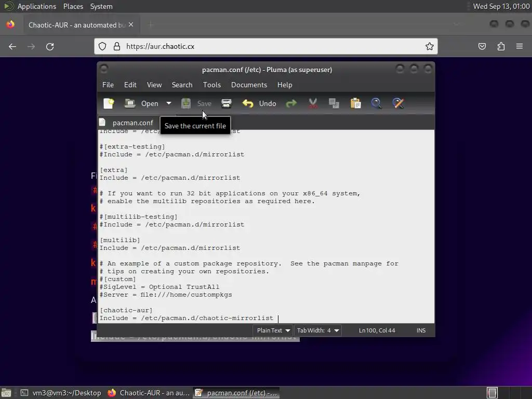532x399 pixels.
Task: Click the Find magnifier icon
Action: tap(377, 103)
